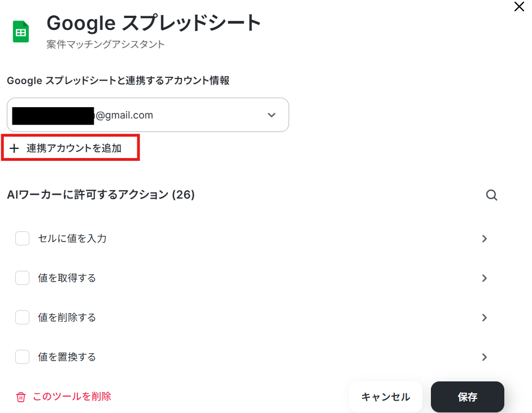Expand the 値を置換する row chevron
This screenshot has width=532, height=413.
tap(484, 357)
